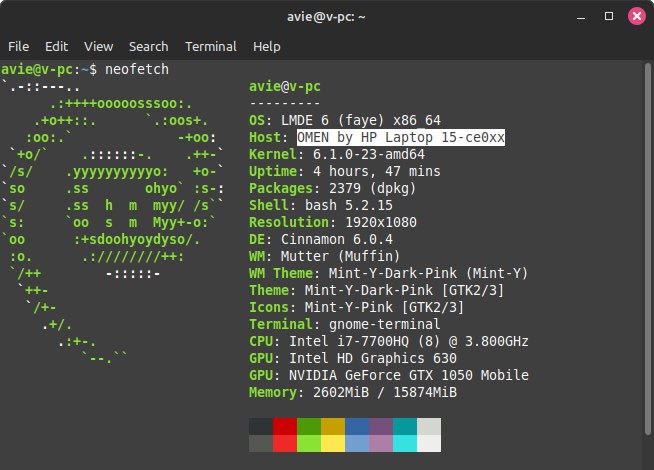The image size is (654, 470).
Task: Open the File menu
Action: coord(18,46)
